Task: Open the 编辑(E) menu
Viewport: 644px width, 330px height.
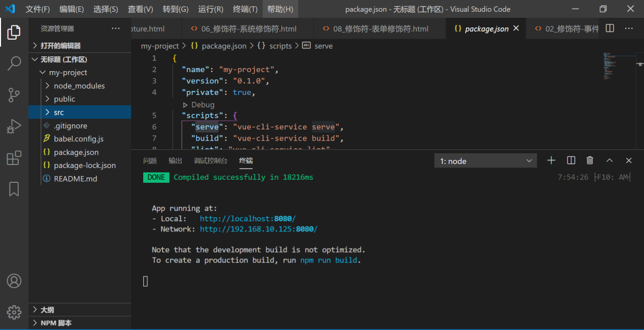Action: [x=72, y=9]
